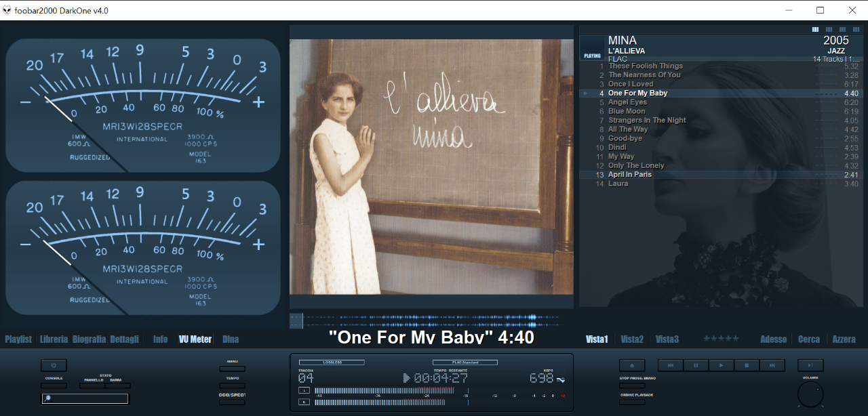
Task: Switch to the Dina tab
Action: (231, 339)
